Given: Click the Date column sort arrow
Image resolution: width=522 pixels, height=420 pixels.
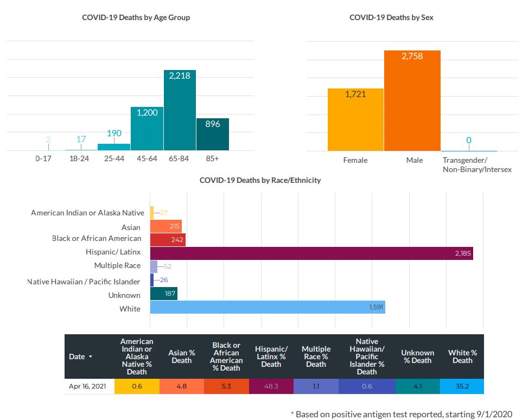Looking at the screenshot, I should pyautogui.click(x=91, y=357).
